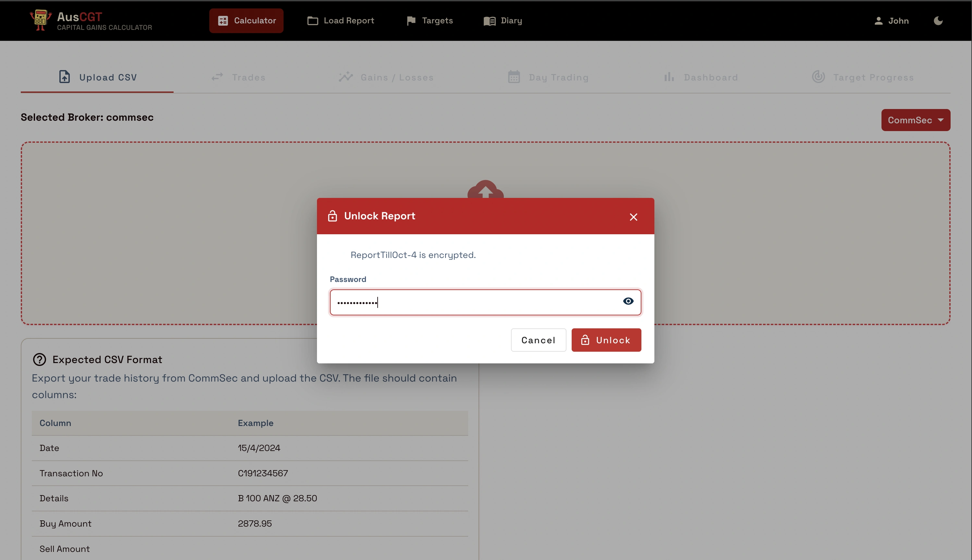Close the Unlock Report dialog
The width and height of the screenshot is (972, 560).
[633, 217]
